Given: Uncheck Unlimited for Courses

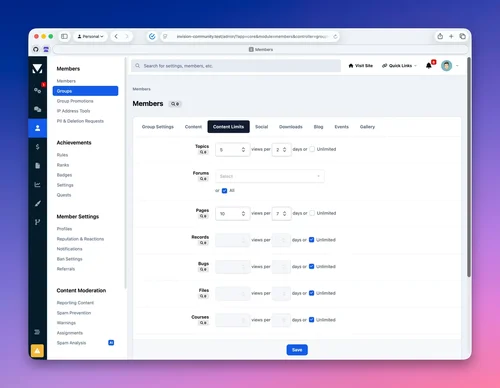Looking at the screenshot, I should (311, 320).
